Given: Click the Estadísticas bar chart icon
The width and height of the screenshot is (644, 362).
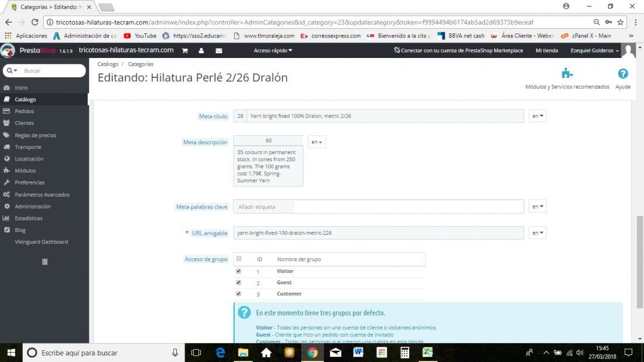Looking at the screenshot, I should (x=6, y=218).
